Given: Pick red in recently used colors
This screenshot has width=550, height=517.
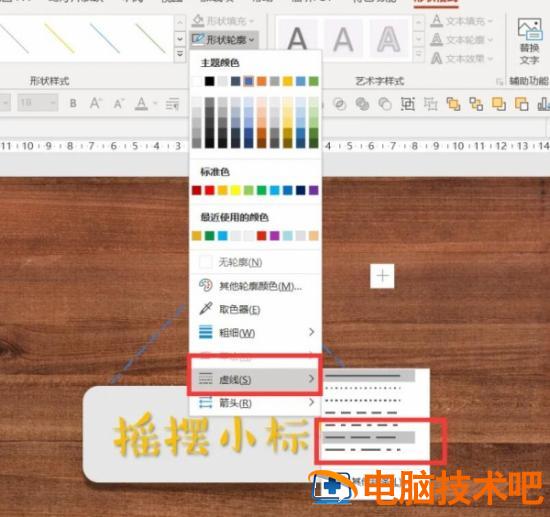Looking at the screenshot, I should coord(262,236).
